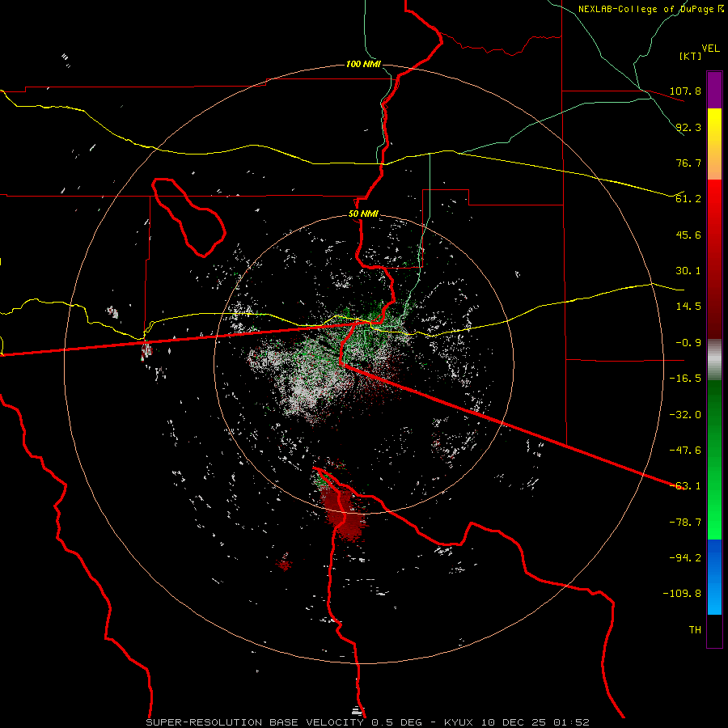Click the VEL legend title
The width and height of the screenshot is (728, 728).
pos(711,49)
